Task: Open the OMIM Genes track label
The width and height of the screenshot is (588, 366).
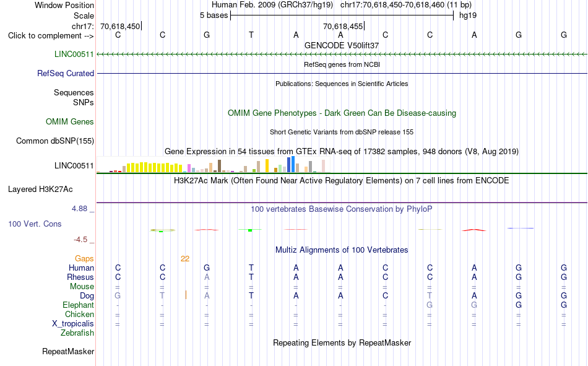Action: [x=70, y=121]
